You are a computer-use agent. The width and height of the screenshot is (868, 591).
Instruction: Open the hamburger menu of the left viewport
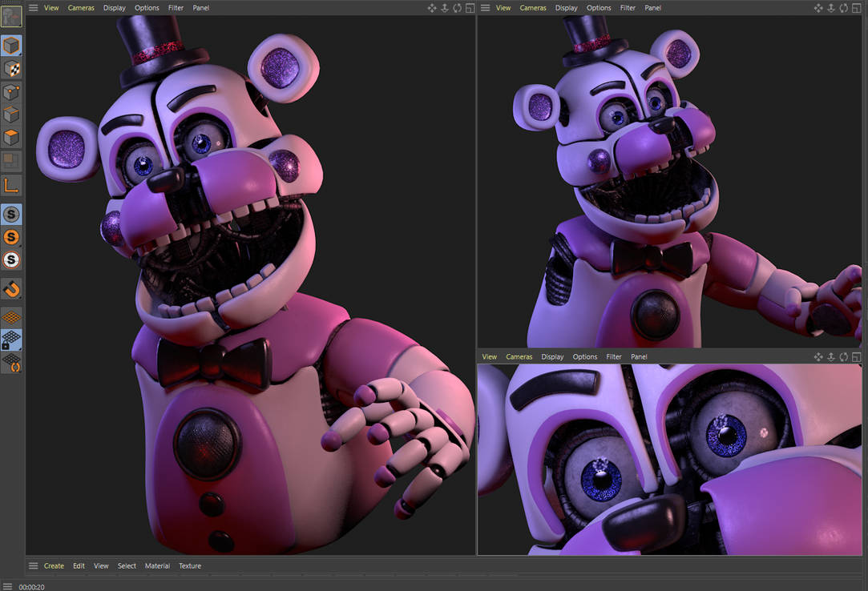(32, 7)
